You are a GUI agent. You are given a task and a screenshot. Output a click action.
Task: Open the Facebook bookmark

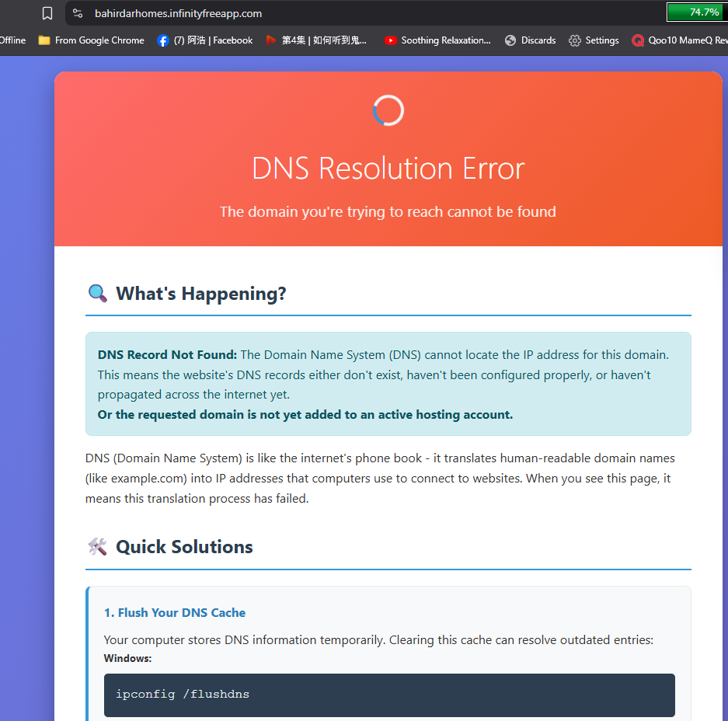tap(213, 40)
